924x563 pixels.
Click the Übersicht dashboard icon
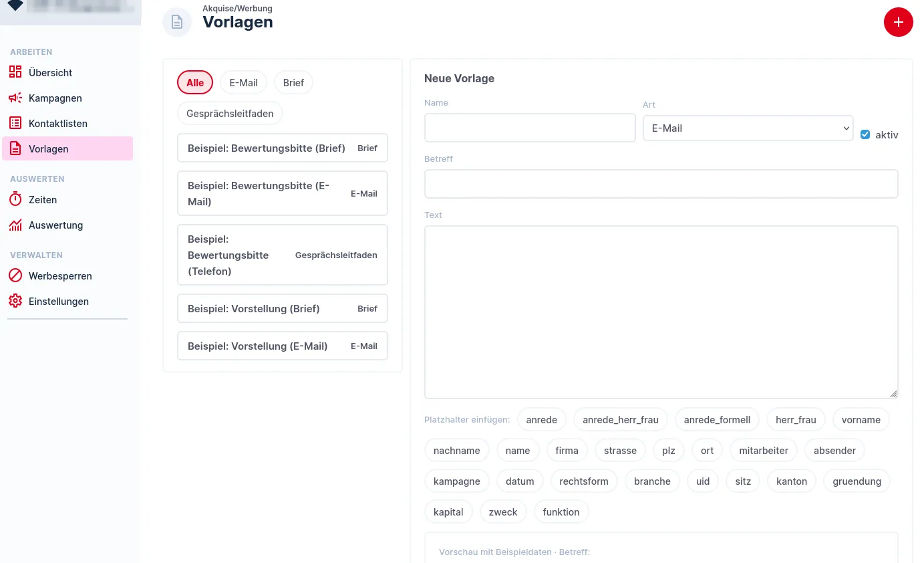pyautogui.click(x=15, y=72)
